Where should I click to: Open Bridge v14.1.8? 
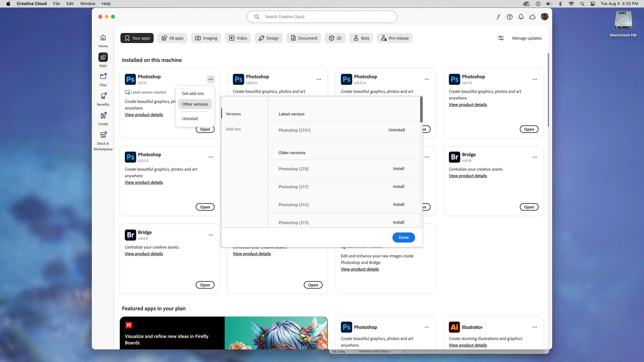(x=529, y=207)
